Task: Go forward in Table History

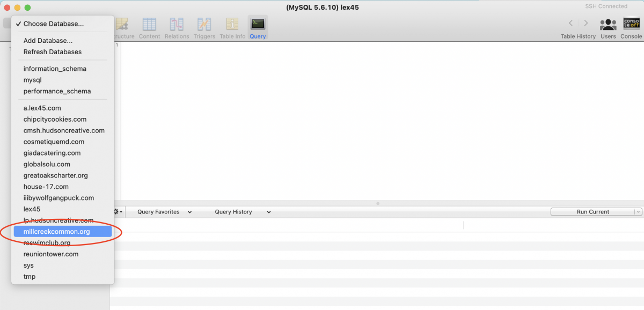Action: point(586,23)
